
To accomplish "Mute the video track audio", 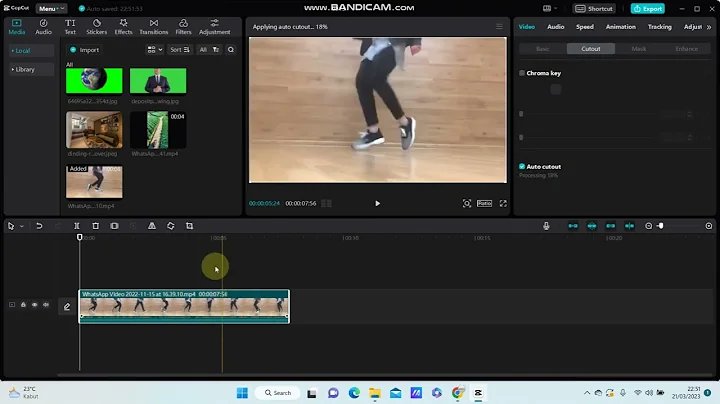I will point(46,304).
